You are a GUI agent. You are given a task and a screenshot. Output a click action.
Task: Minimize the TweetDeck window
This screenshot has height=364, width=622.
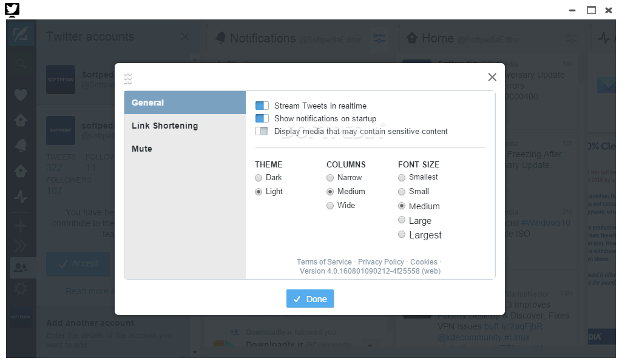click(x=572, y=10)
